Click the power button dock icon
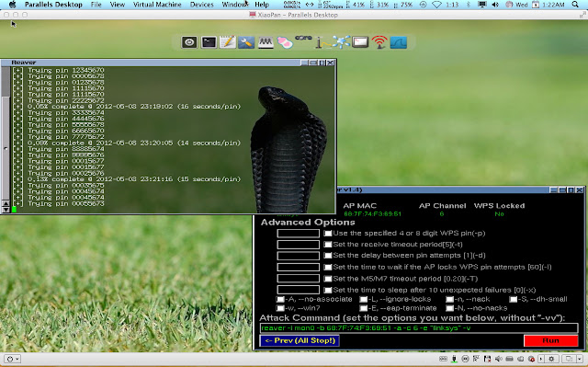The image size is (588, 367). 189,42
